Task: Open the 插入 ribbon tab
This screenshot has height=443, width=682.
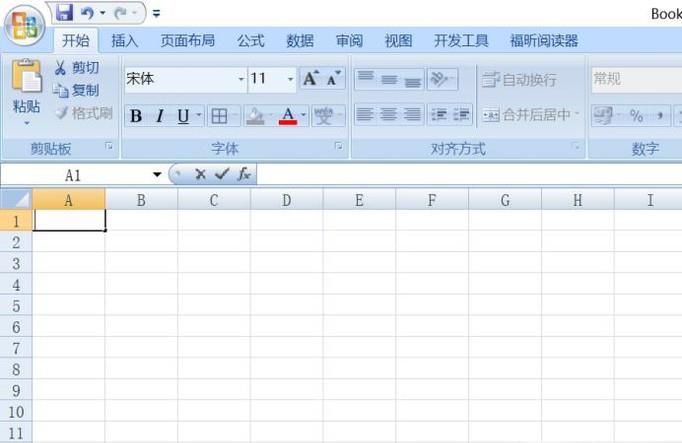Action: (124, 41)
